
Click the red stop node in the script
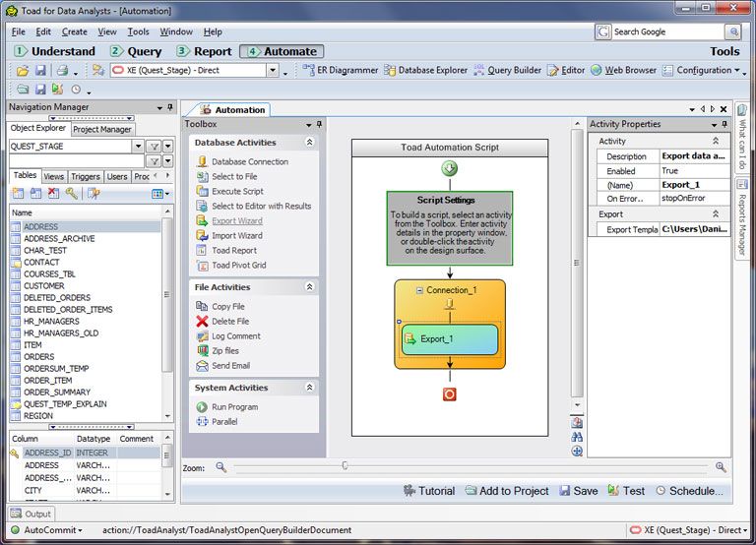click(x=449, y=394)
